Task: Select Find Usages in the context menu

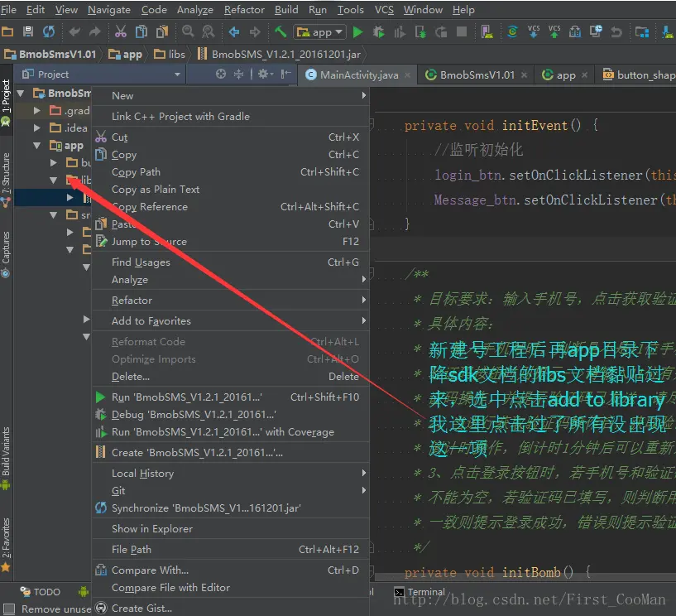Action: click(141, 262)
